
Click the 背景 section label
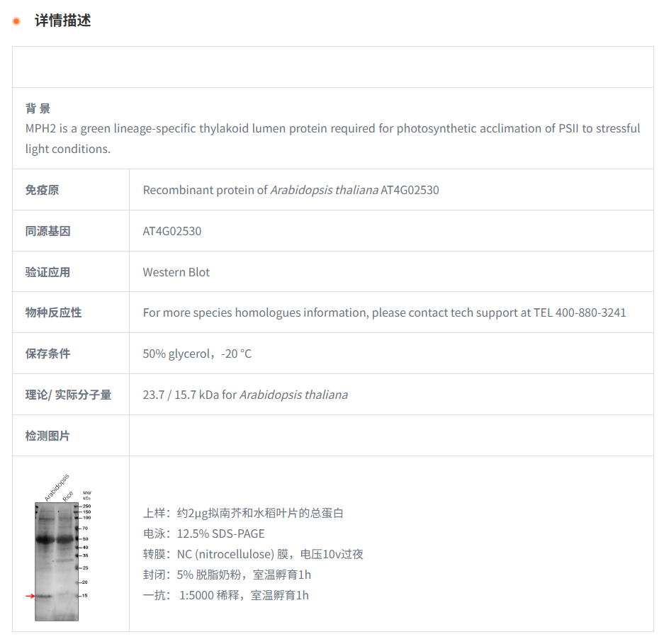point(38,108)
